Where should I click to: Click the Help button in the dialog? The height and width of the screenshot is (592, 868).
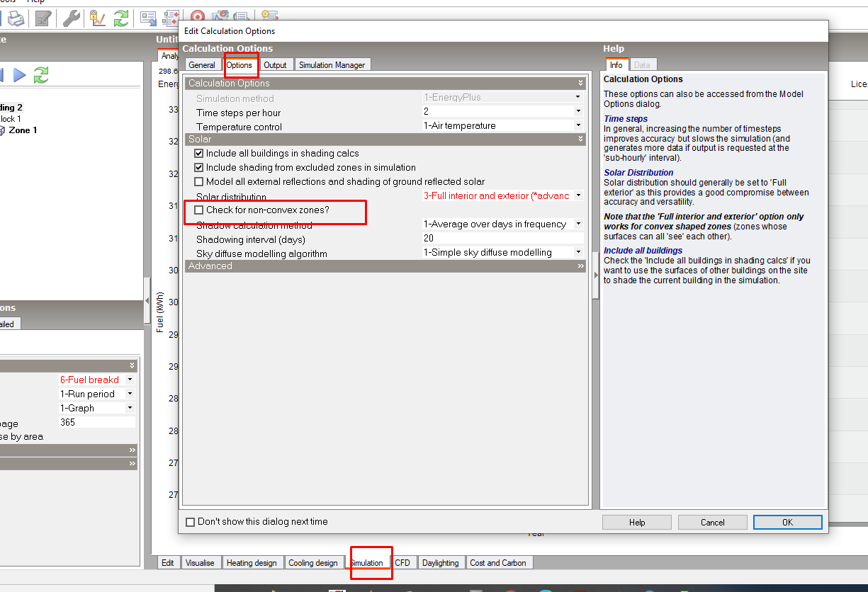(x=637, y=522)
